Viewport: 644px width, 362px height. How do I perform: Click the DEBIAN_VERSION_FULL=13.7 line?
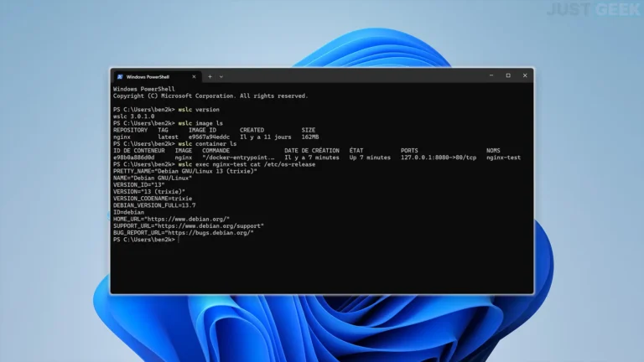click(154, 205)
